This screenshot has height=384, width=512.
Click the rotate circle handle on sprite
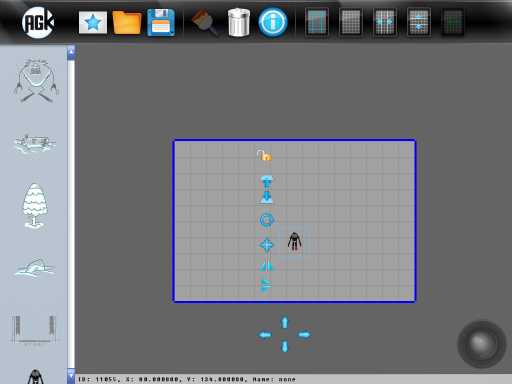coord(266,220)
